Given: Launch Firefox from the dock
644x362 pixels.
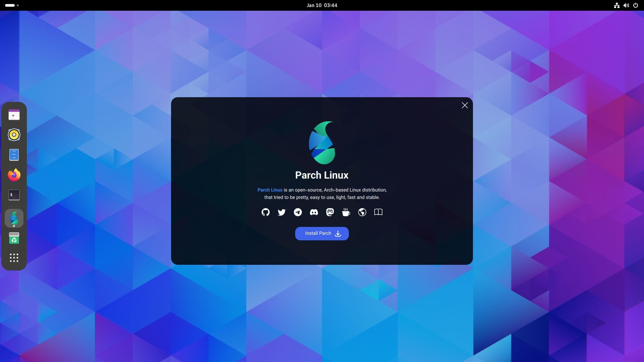Looking at the screenshot, I should tap(14, 175).
